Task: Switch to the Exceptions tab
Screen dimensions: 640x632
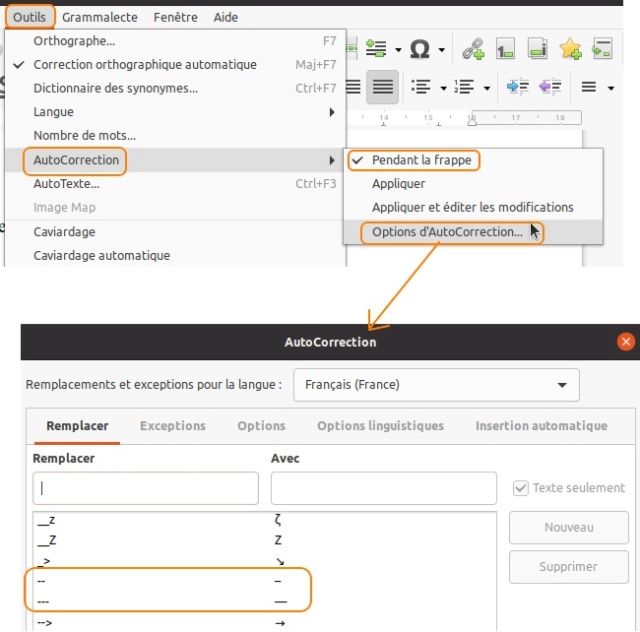Action: click(173, 426)
